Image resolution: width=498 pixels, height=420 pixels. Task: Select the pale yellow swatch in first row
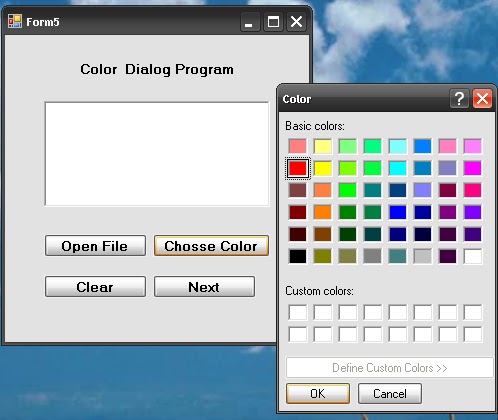tap(323, 146)
